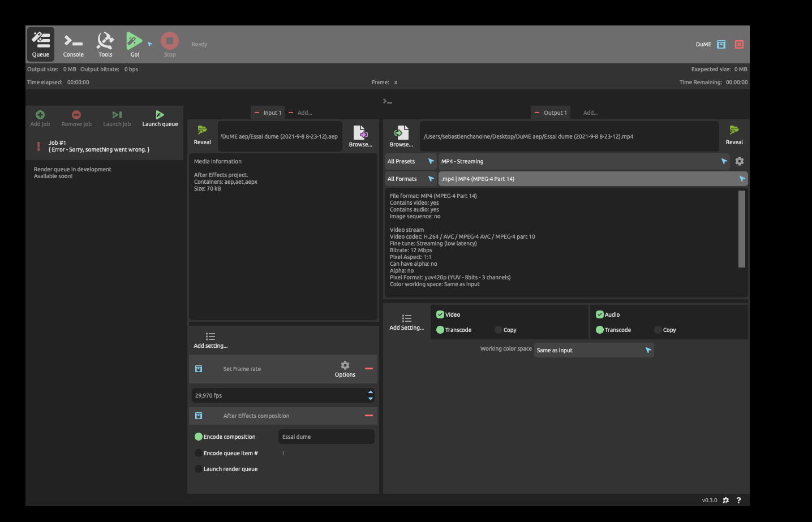Start encoding with Go! button
The height and width of the screenshot is (522, 812).
pyautogui.click(x=134, y=44)
